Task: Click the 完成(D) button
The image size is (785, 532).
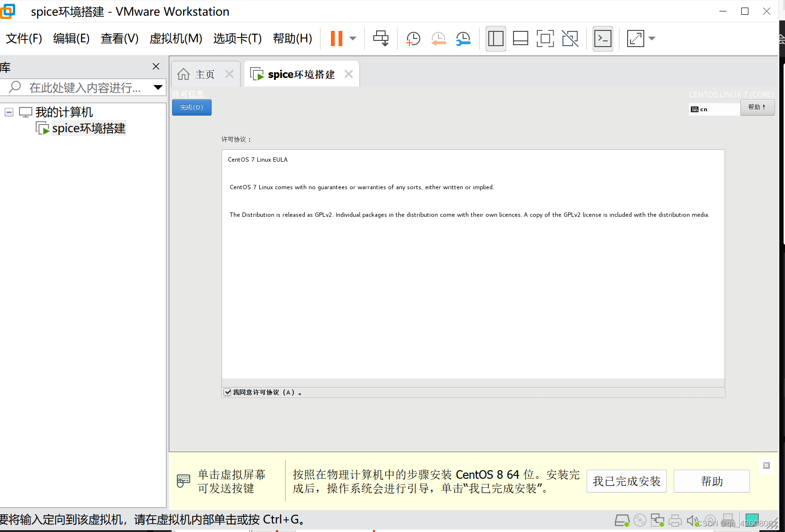Action: tap(191, 107)
